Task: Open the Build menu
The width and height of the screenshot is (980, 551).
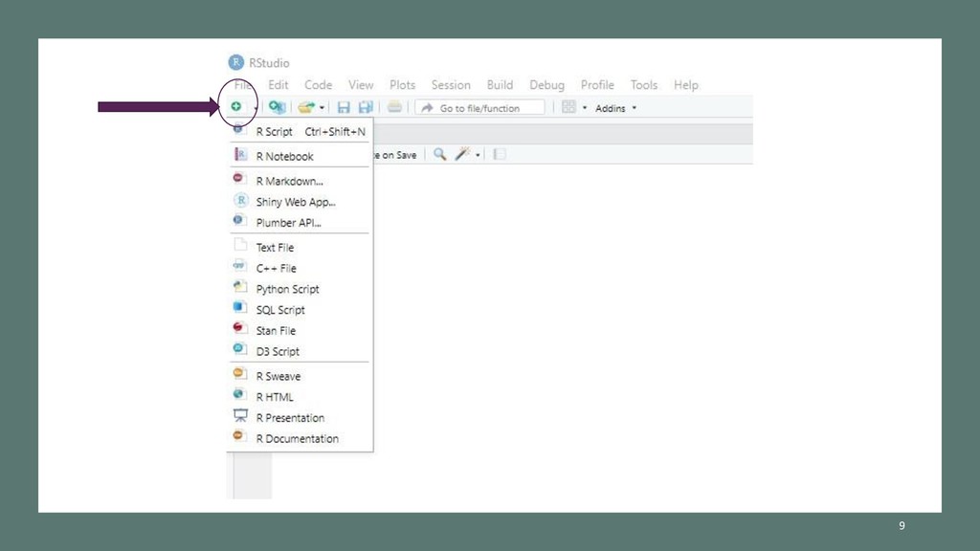Action: (500, 85)
